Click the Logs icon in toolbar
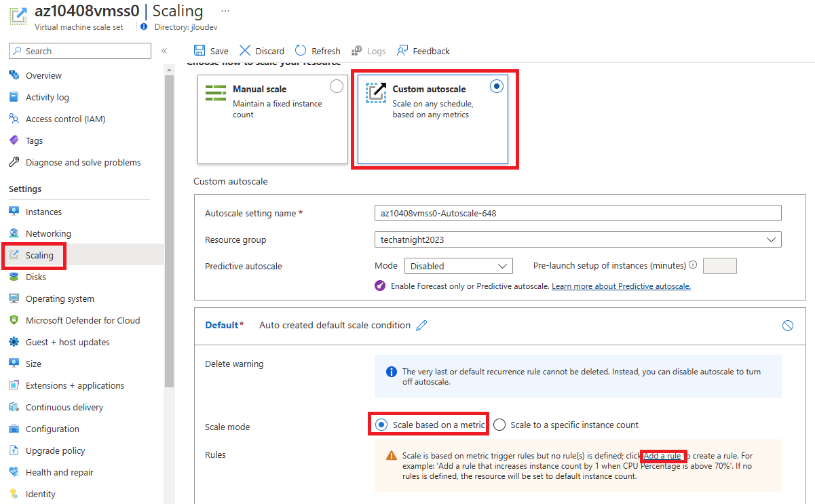Screen dimensions: 815x504 [x=357, y=51]
